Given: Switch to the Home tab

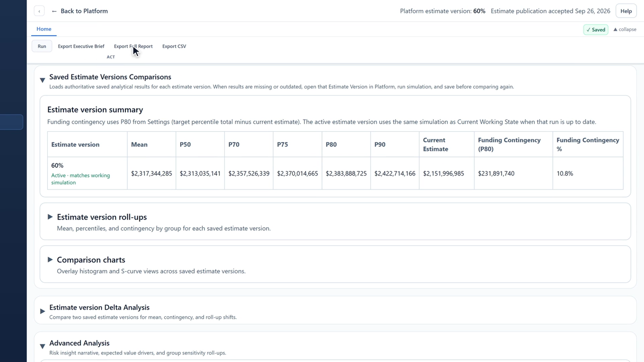Looking at the screenshot, I should click(x=44, y=29).
